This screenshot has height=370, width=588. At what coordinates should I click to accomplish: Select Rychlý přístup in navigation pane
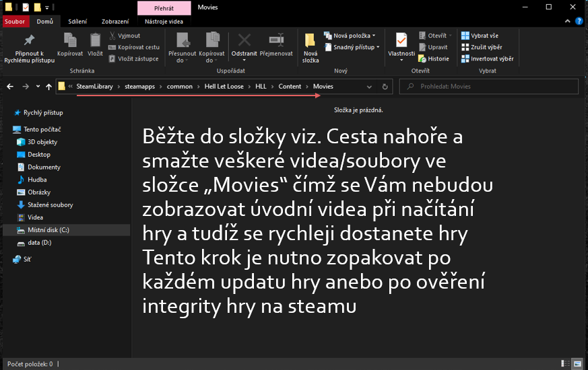(x=43, y=113)
